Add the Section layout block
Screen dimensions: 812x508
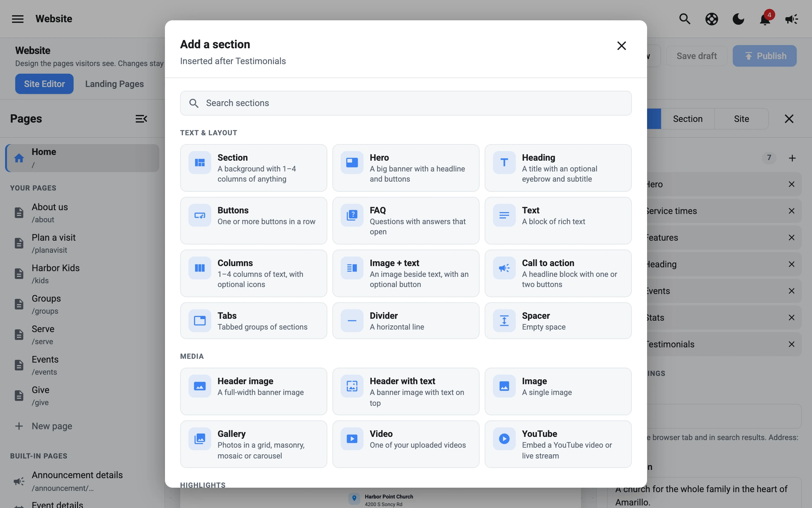click(x=253, y=168)
